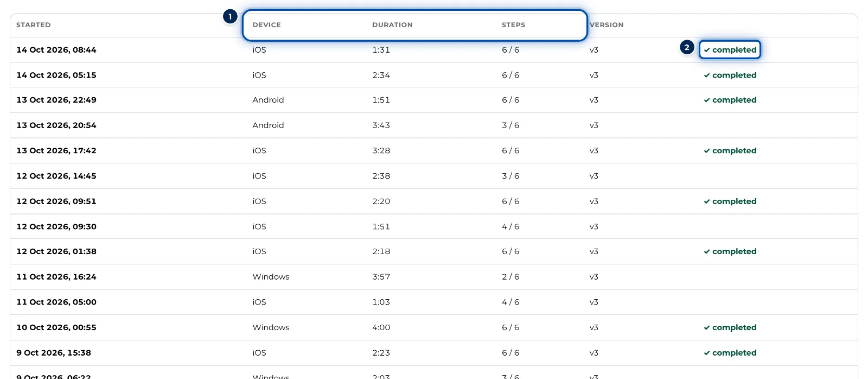Open the run started 13 Oct 2026, 17:42
This screenshot has height=379, width=868.
(434, 150)
